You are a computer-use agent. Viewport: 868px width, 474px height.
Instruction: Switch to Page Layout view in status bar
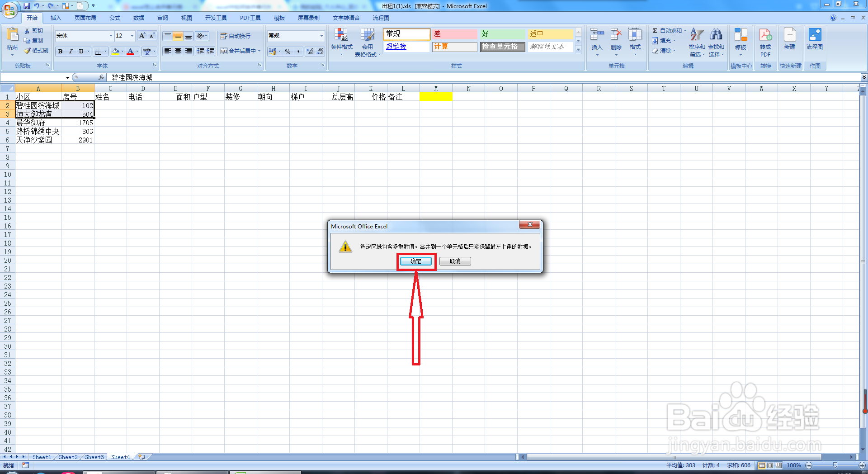point(770,465)
